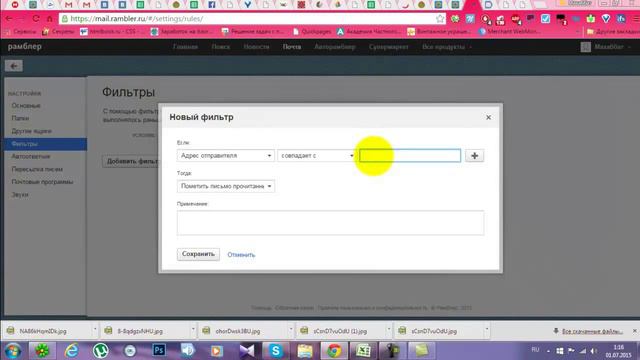Open Супермаркет in the top bar
Screen dimensions: 640x360
pos(389,47)
